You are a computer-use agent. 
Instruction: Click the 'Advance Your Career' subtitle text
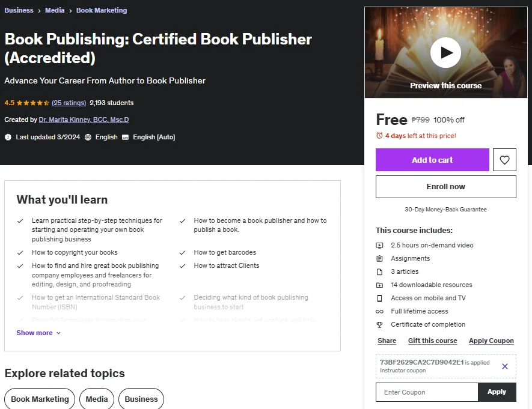[105, 80]
